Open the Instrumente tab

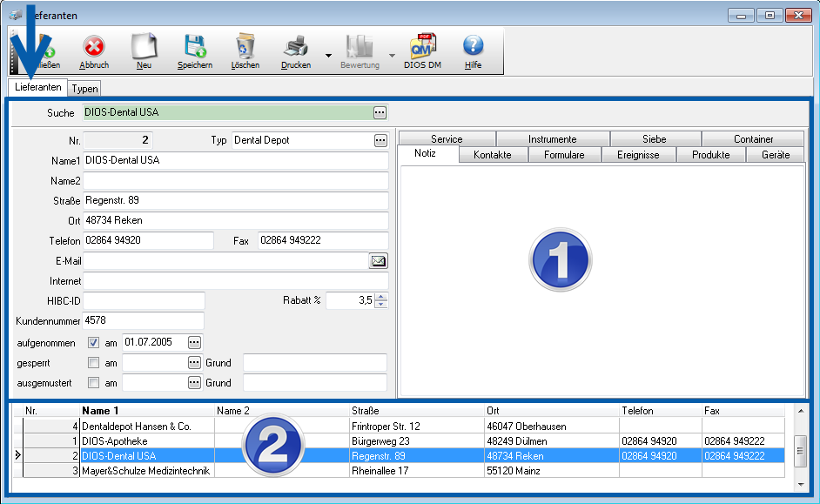click(552, 139)
